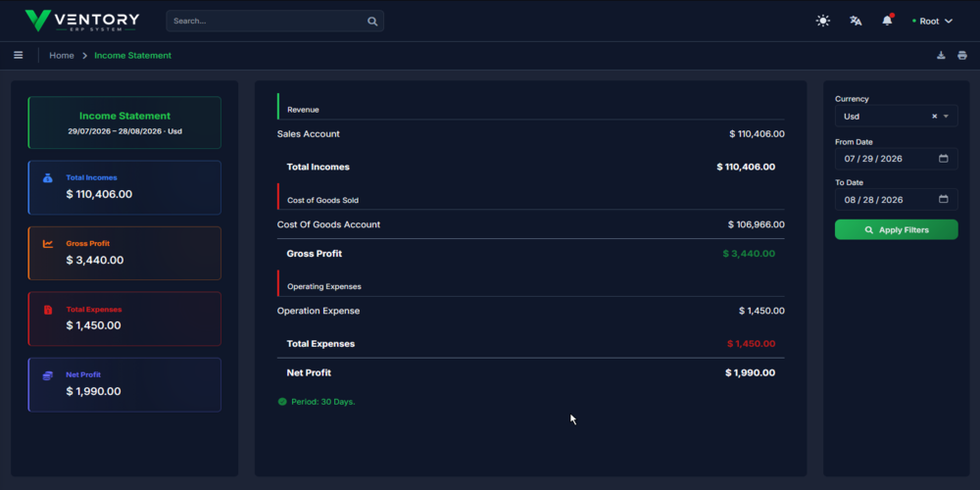Toggle the hamburger sidebar menu

pyautogui.click(x=18, y=55)
